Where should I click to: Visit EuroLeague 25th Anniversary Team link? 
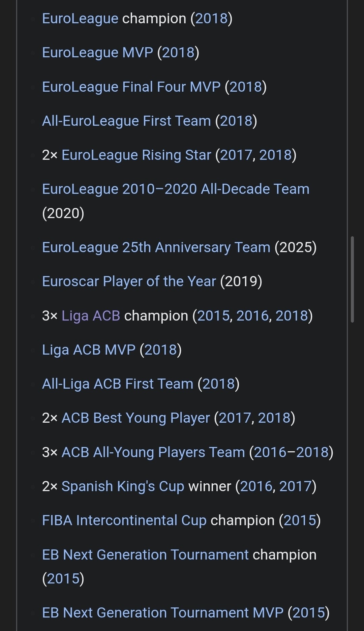coord(156,247)
